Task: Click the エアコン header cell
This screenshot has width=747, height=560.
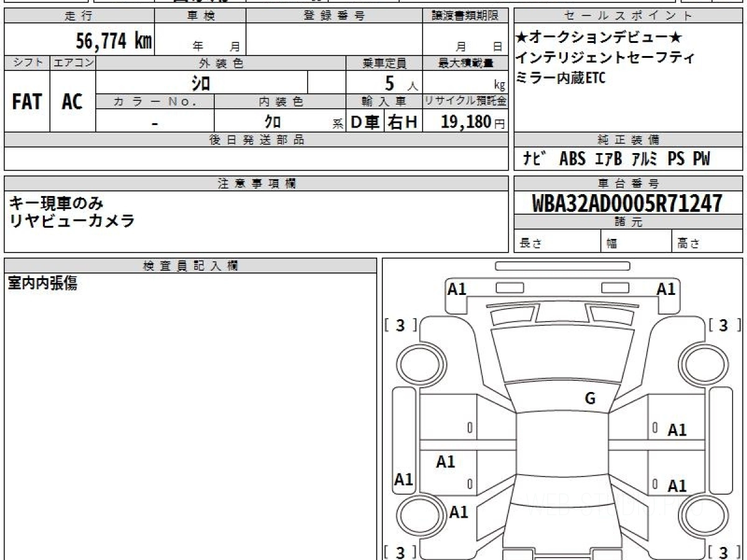Action: 73,63
